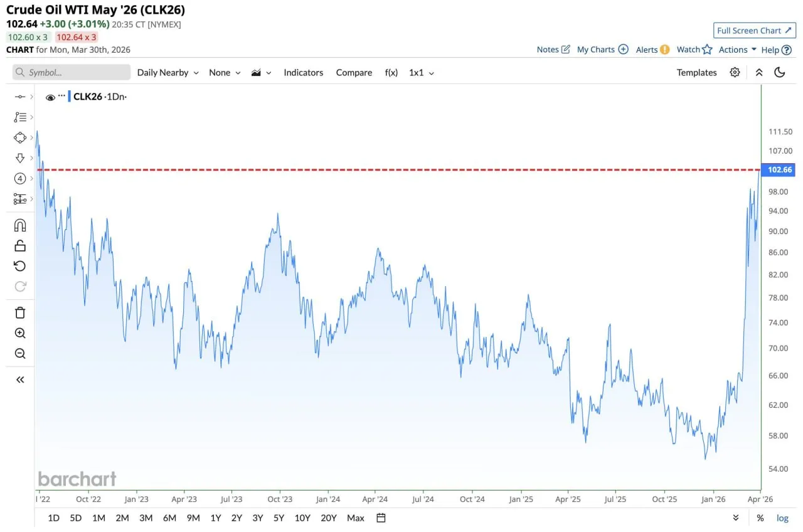The image size is (803, 532).
Task: Select the arrow annotation tool
Action: (x=20, y=157)
